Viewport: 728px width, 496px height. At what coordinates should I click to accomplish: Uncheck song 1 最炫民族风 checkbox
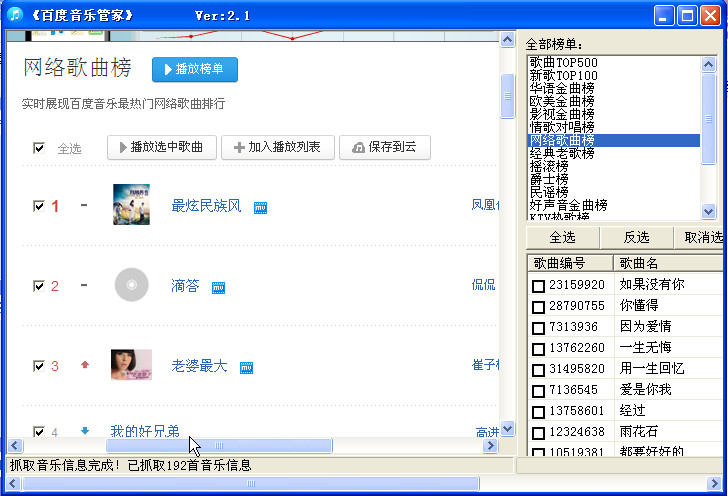(x=39, y=206)
